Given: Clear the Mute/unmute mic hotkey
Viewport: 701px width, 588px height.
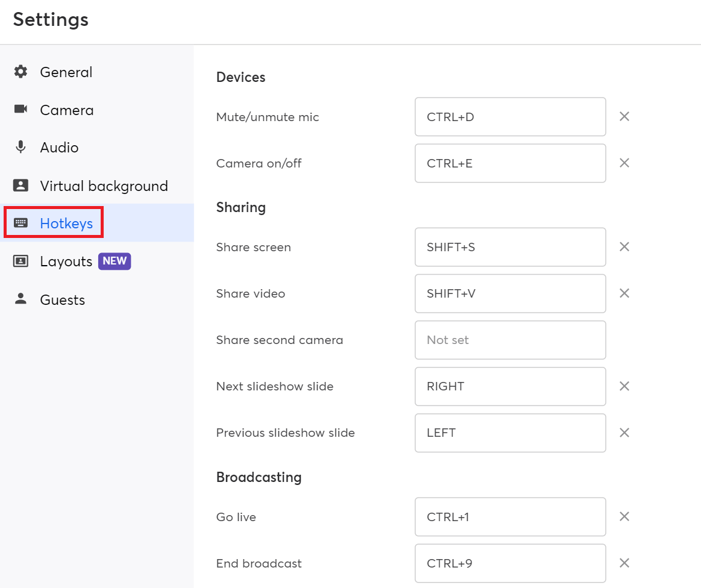Looking at the screenshot, I should [624, 117].
